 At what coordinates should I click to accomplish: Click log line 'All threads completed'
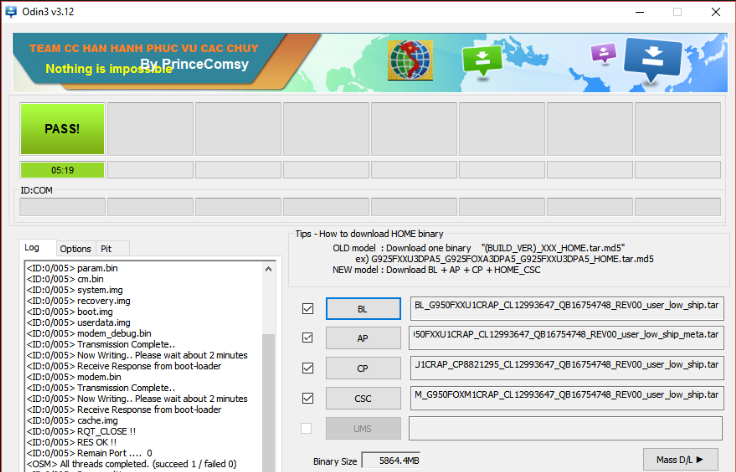pos(131,464)
